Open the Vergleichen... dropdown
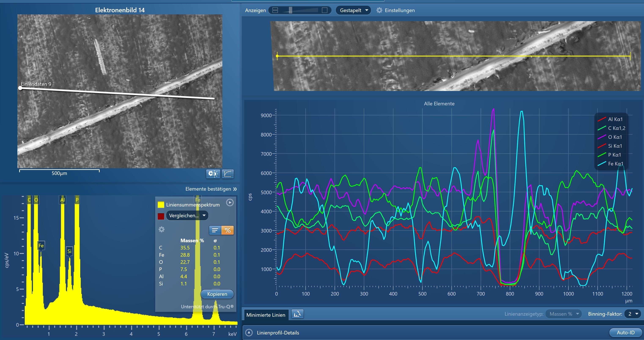 187,215
